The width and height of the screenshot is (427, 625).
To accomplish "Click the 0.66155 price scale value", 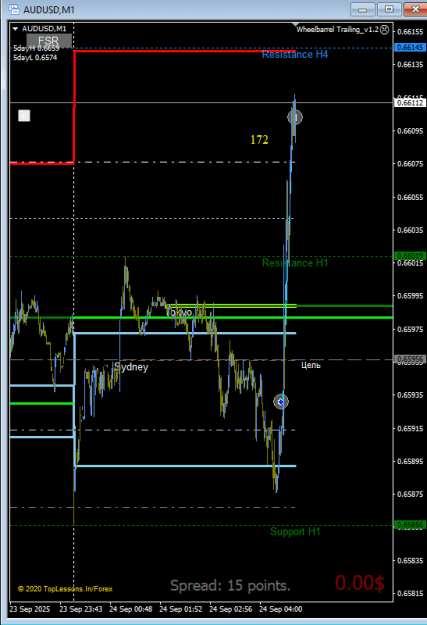I will 410,32.
